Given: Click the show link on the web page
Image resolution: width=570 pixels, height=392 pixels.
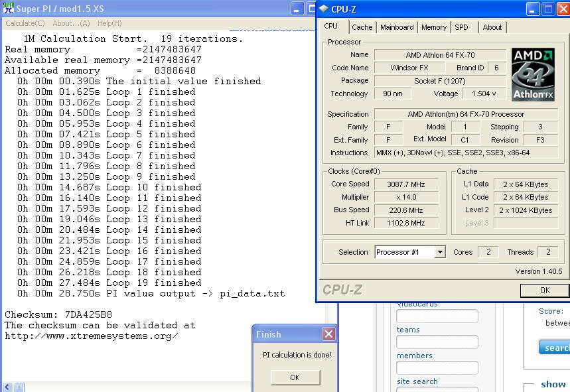Looking at the screenshot, I should pos(553,384).
